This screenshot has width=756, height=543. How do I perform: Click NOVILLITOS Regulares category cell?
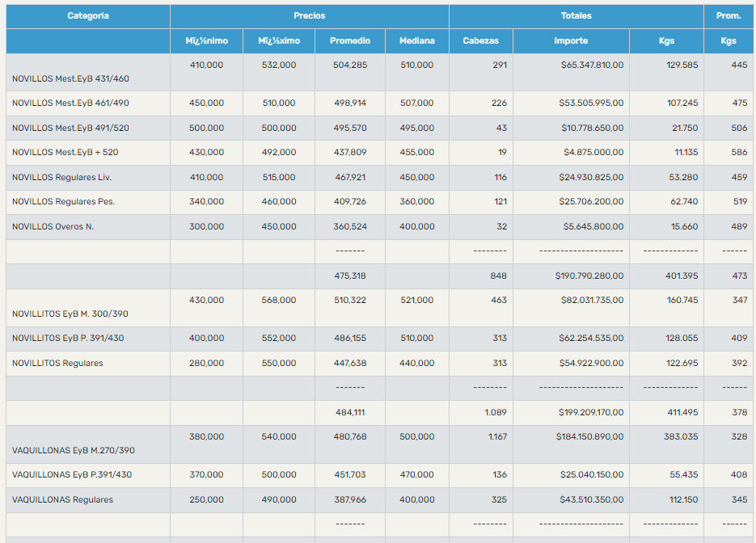pyautogui.click(x=57, y=364)
